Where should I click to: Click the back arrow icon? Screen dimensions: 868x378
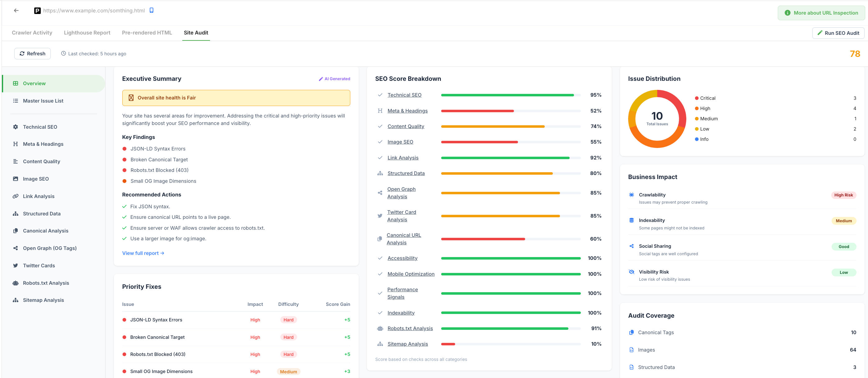[x=16, y=11]
